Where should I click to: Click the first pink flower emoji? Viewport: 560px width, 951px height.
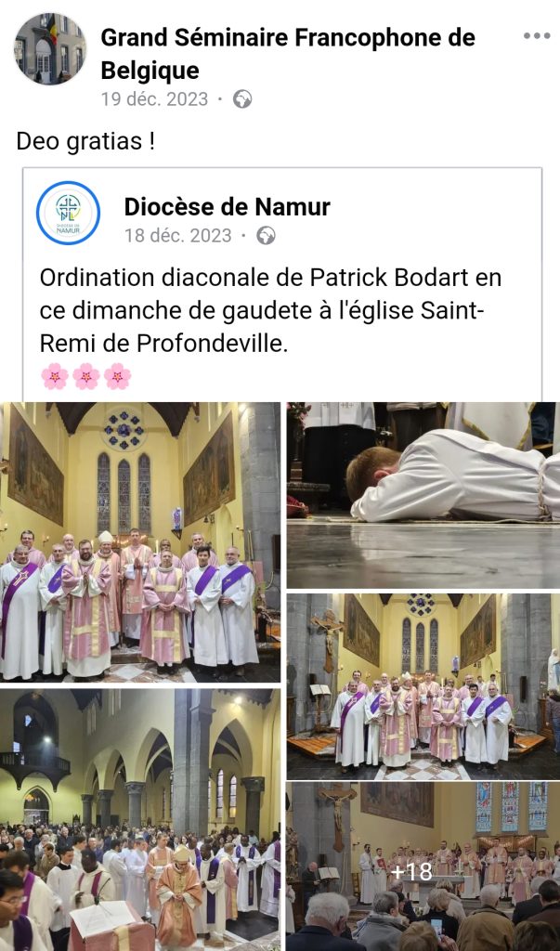[x=55, y=376]
